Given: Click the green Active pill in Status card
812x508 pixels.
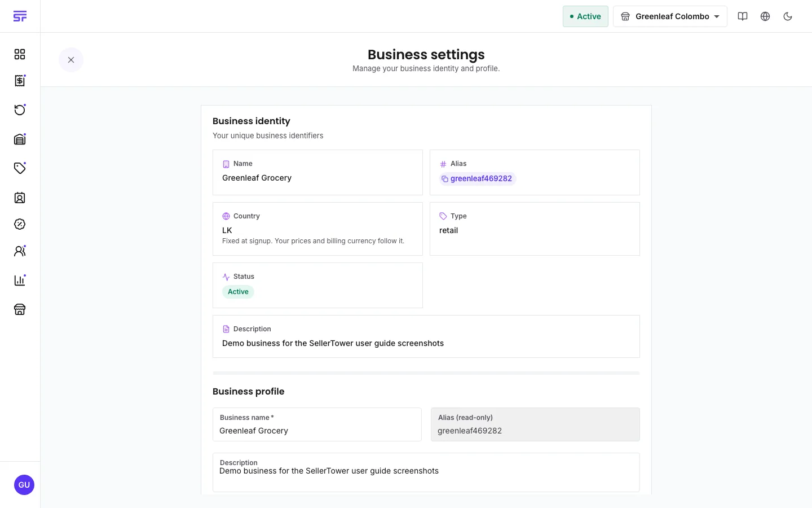Looking at the screenshot, I should pos(238,292).
